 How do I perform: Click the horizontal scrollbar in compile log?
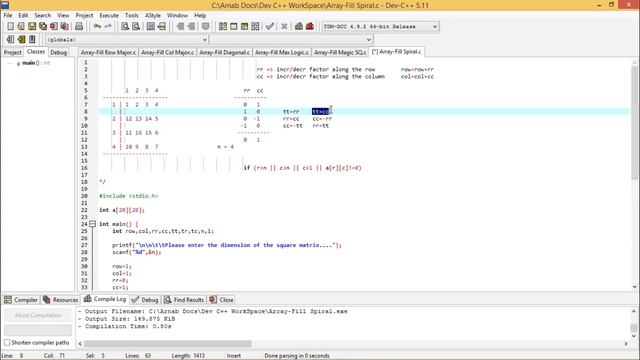pos(168,344)
